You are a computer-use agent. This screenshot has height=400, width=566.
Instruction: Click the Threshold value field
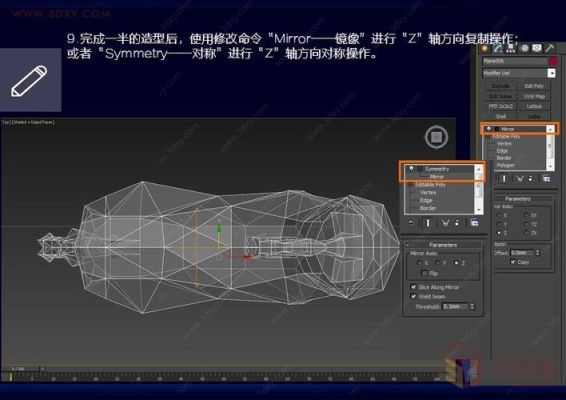(455, 306)
